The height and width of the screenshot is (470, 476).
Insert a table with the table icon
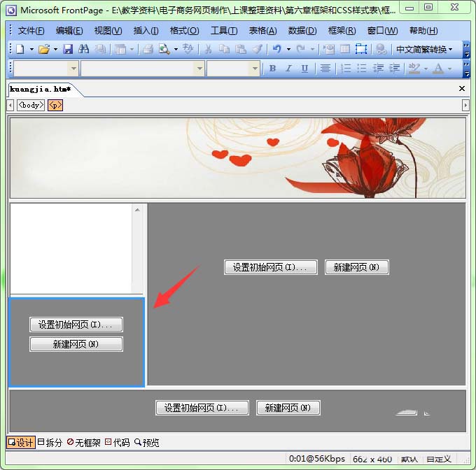click(x=344, y=49)
